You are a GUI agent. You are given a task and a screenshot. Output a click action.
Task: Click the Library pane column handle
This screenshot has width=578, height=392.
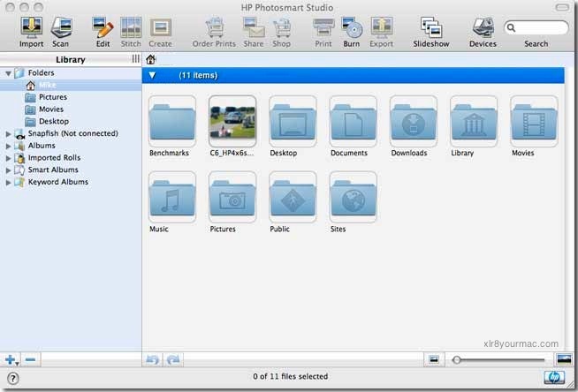point(135,59)
